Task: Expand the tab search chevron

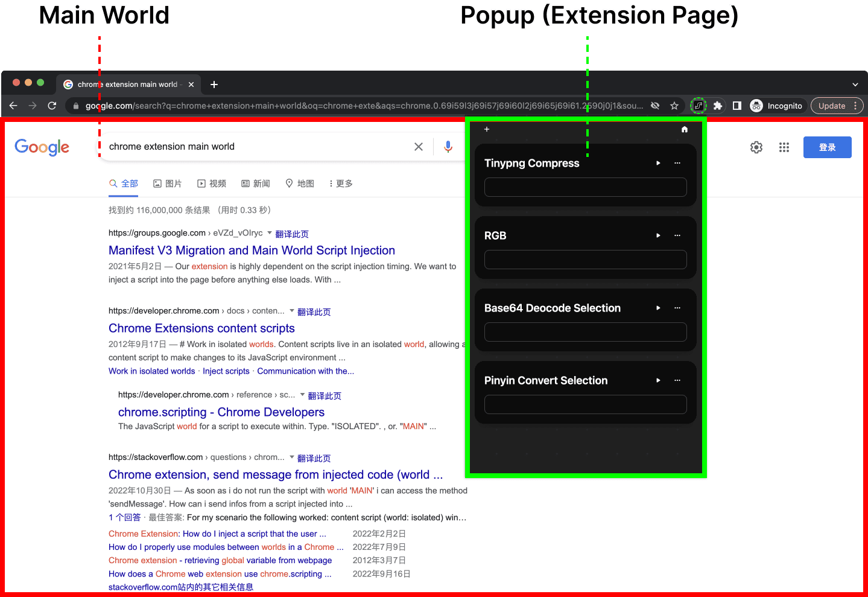Action: click(855, 85)
